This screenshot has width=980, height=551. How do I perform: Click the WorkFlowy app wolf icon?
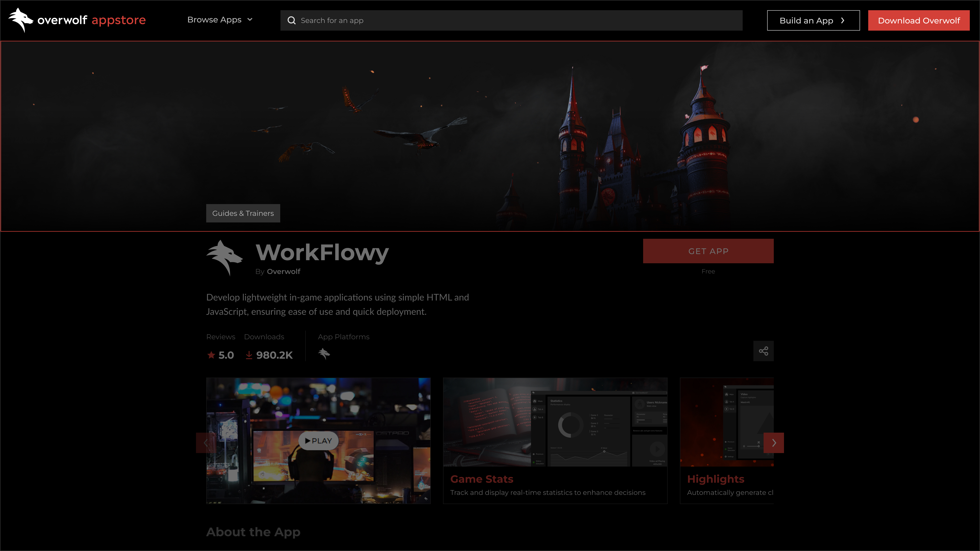225,258
